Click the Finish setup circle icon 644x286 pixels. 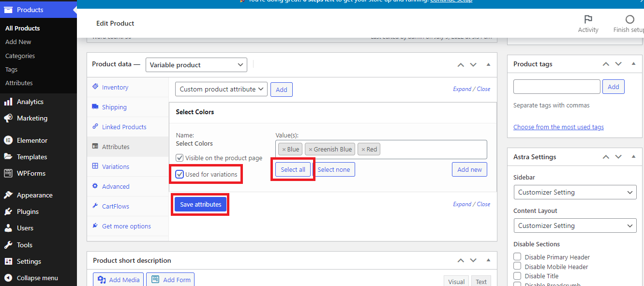click(629, 19)
